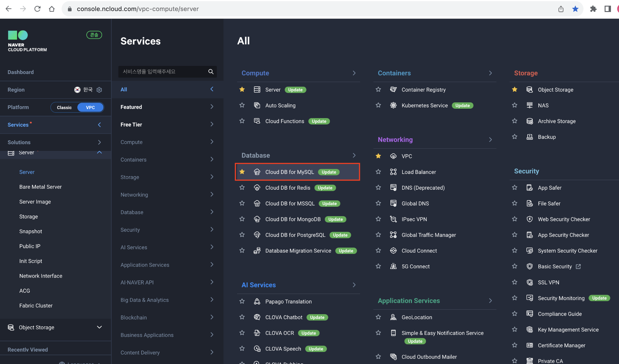Screen dimensions: 619x364
Task: Open the AI Services section arrow
Action: tap(354, 285)
